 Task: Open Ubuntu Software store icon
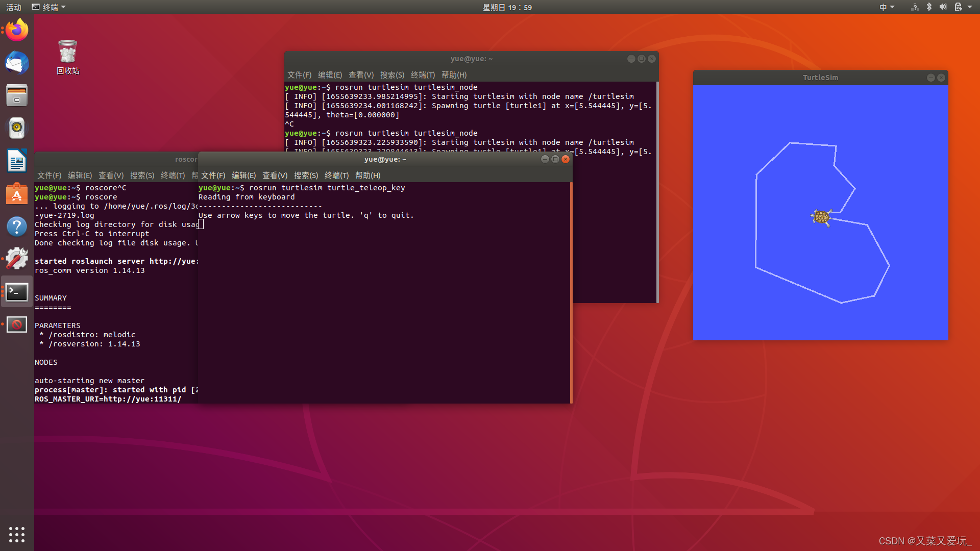coord(17,194)
